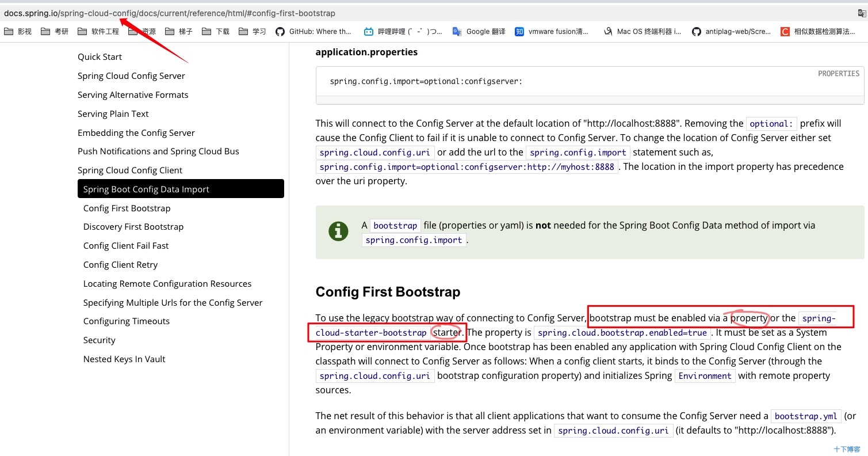868x456 pixels.
Task: Jump to Config First Bootstrap in sidebar
Action: tap(127, 208)
